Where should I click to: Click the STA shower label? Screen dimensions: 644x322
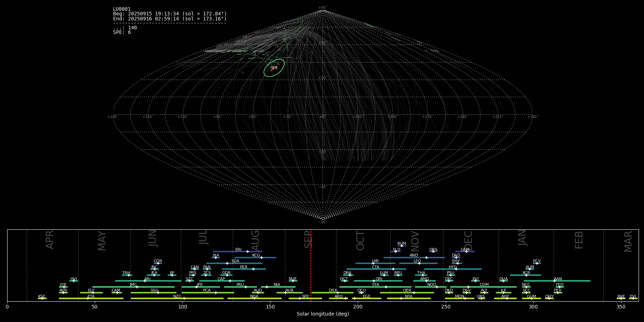click(375, 284)
